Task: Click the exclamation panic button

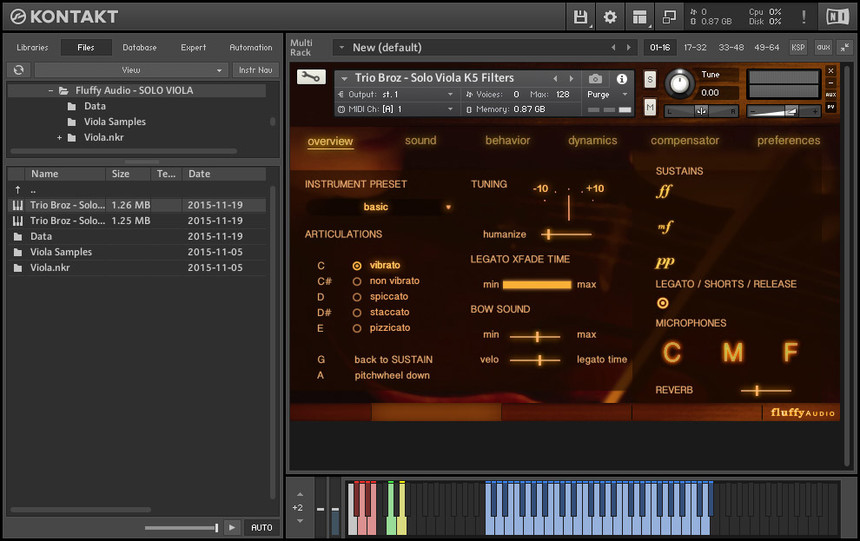Action: (804, 17)
